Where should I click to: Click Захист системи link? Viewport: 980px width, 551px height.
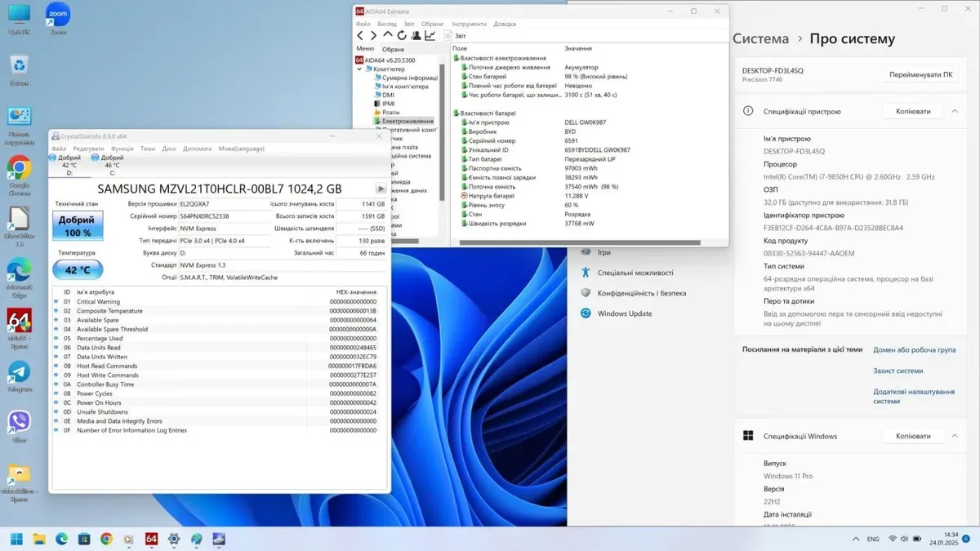coord(898,371)
